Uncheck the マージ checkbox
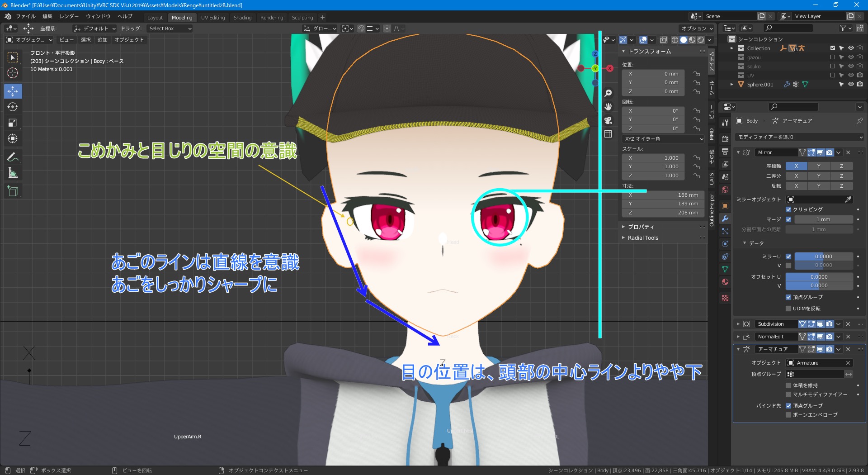868x475 pixels. [788, 219]
